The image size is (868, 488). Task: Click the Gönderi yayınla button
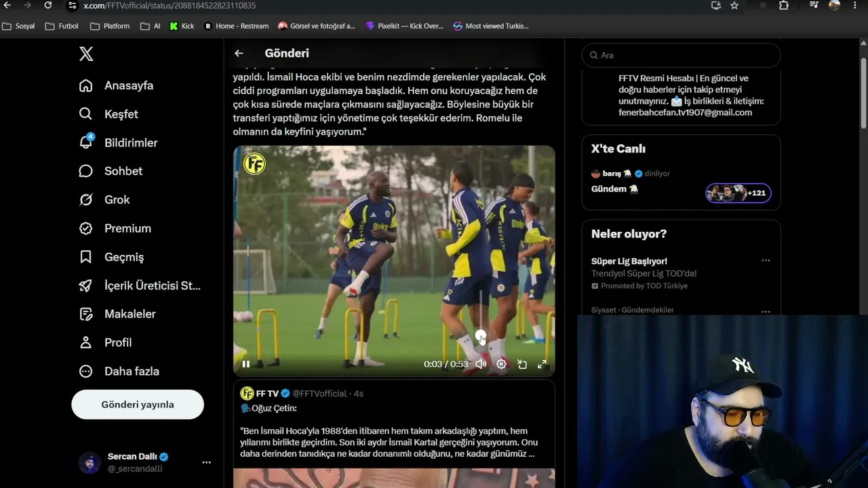pyautogui.click(x=138, y=405)
